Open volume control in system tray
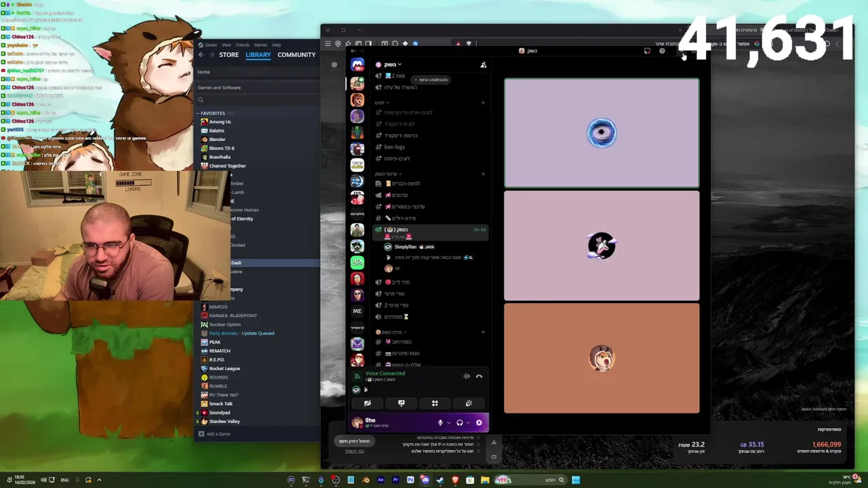The height and width of the screenshot is (488, 868). coord(43,480)
